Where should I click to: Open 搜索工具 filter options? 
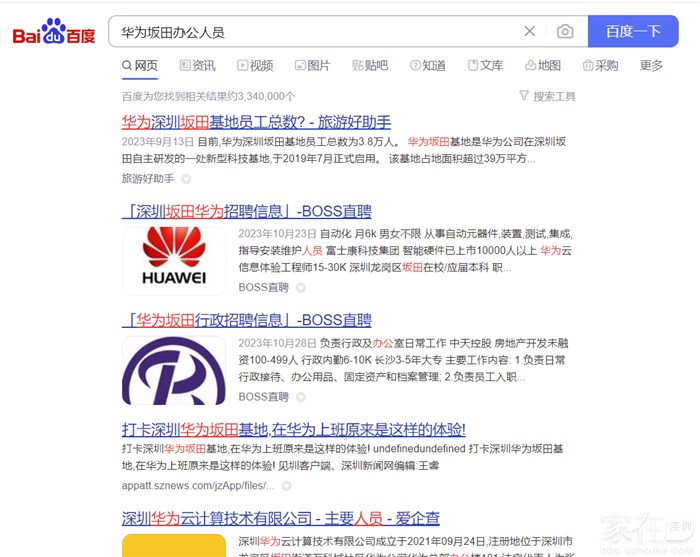547,96
